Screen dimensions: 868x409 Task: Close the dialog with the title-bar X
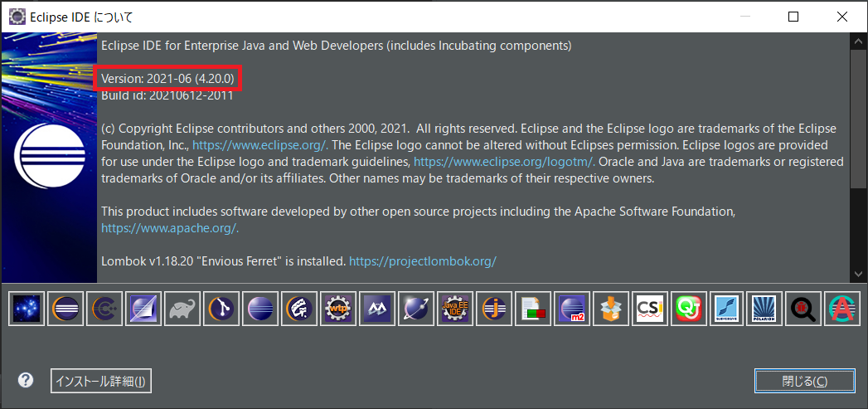point(842,17)
